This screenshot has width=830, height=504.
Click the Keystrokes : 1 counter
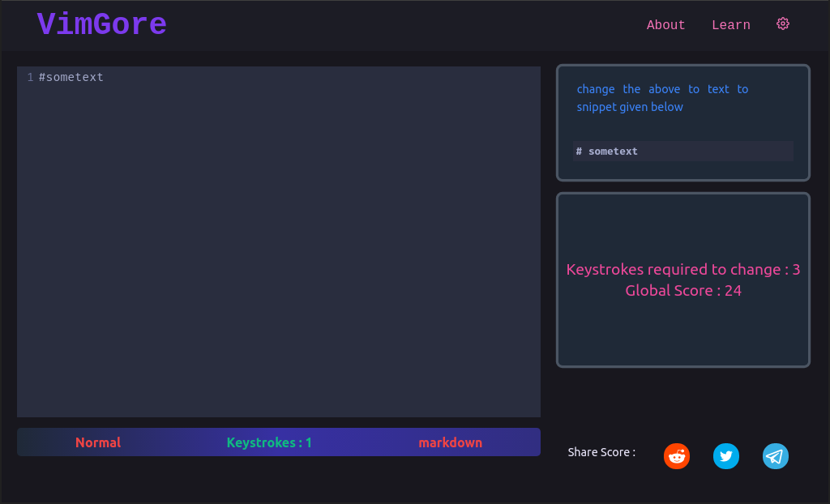tap(269, 442)
